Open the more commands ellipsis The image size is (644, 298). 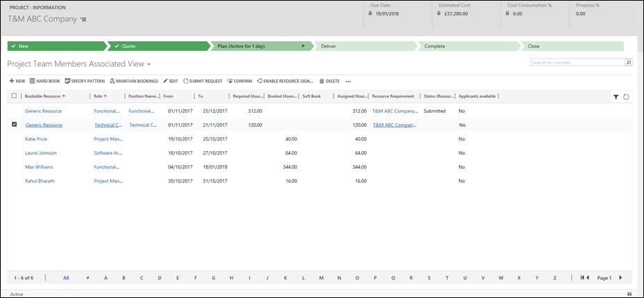click(x=348, y=81)
